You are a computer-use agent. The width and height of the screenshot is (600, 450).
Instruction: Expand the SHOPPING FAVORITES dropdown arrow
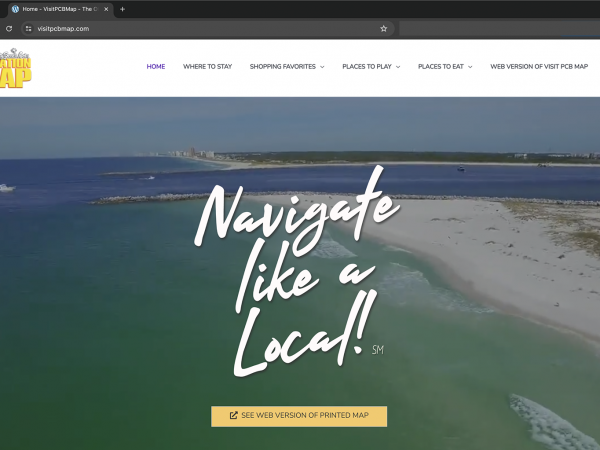tap(322, 67)
